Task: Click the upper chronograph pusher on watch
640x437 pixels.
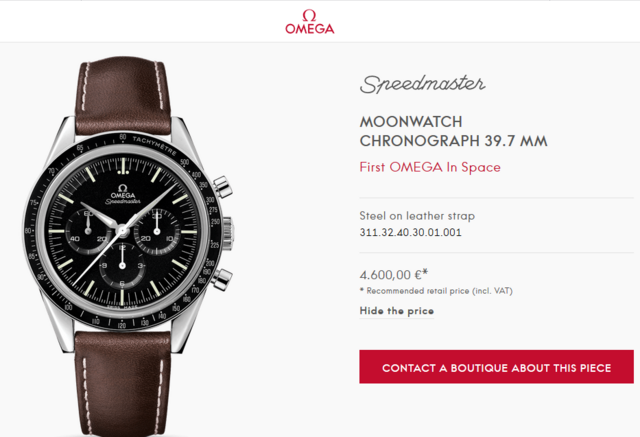Action: (222, 186)
